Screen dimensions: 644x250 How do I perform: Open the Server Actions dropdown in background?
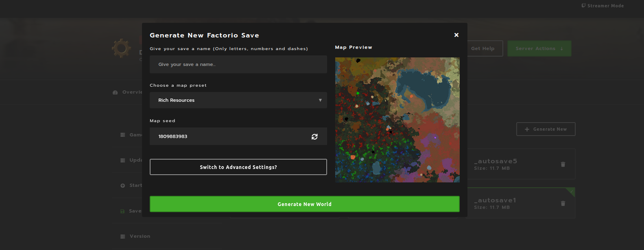coord(539,48)
